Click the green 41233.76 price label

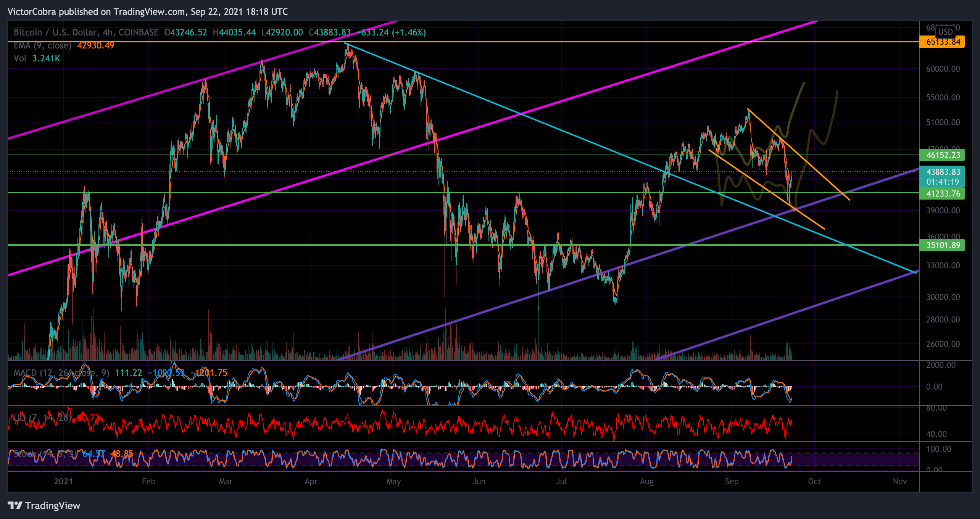click(x=942, y=194)
